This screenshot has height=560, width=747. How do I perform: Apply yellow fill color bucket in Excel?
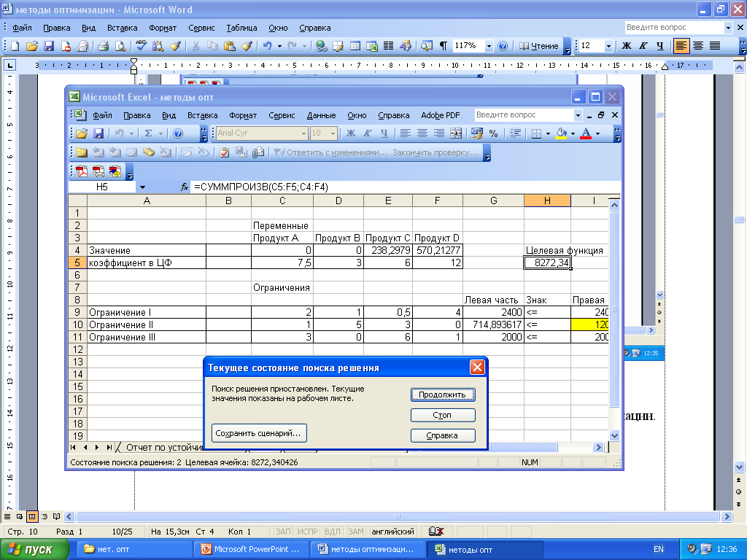(561, 133)
